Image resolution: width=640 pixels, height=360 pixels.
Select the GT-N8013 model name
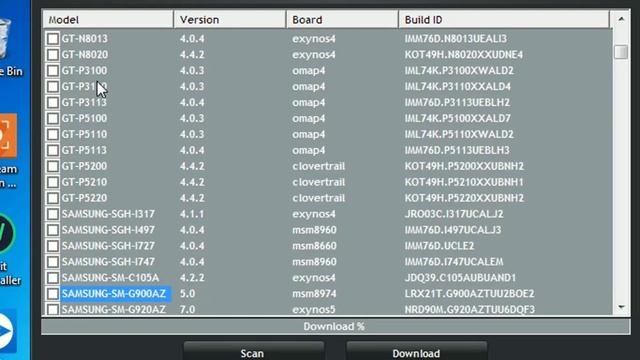pos(85,39)
